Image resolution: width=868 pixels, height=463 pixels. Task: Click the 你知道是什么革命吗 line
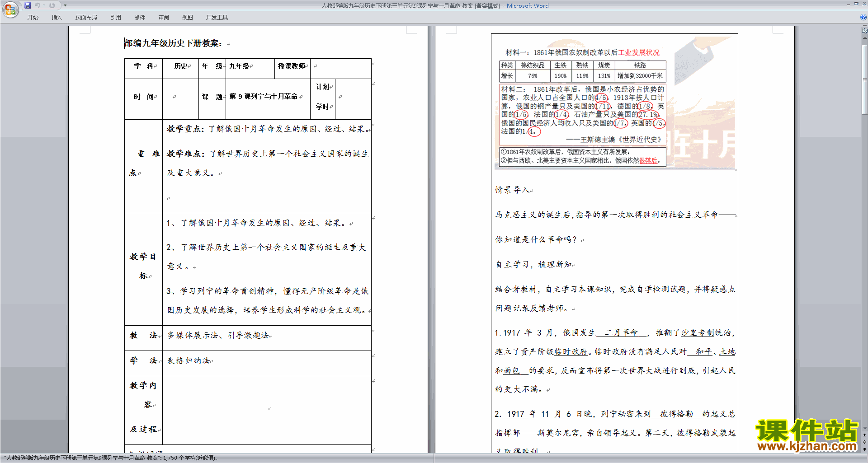[x=536, y=240]
